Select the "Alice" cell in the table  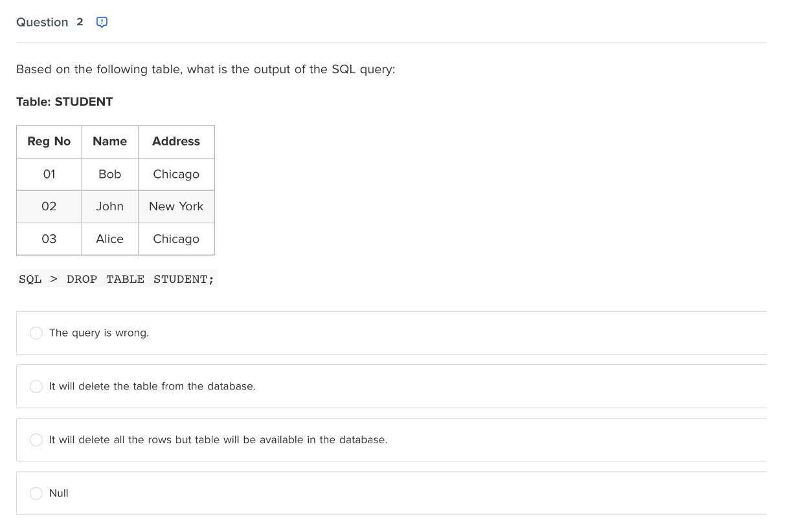110,239
